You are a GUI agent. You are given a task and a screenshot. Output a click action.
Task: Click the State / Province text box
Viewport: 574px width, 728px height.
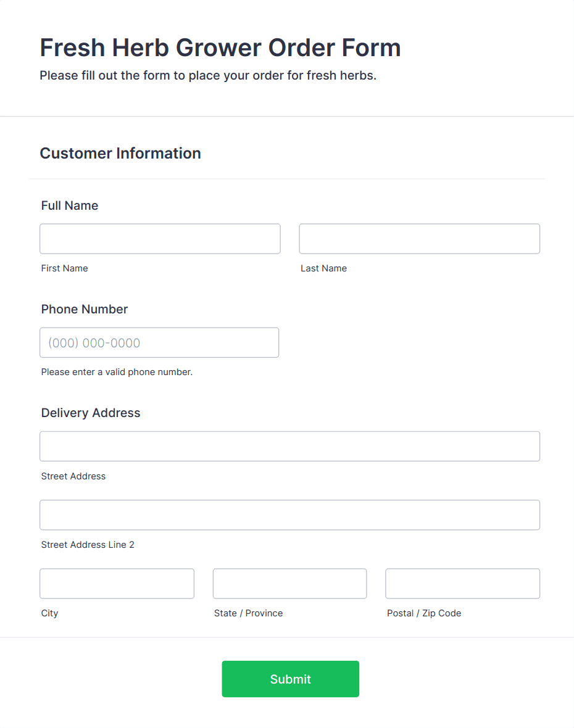click(289, 584)
